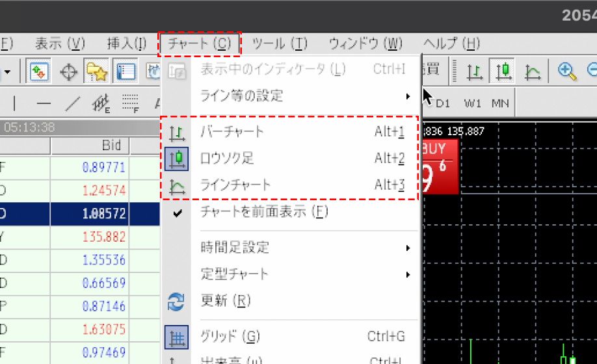Click the red BUY button
597x364 pixels.
pyautogui.click(x=440, y=166)
